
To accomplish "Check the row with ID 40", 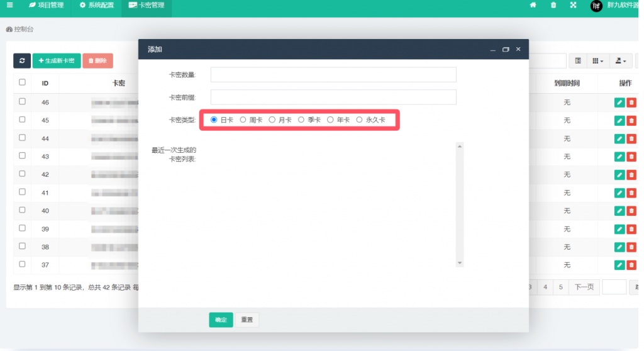I will tap(22, 210).
